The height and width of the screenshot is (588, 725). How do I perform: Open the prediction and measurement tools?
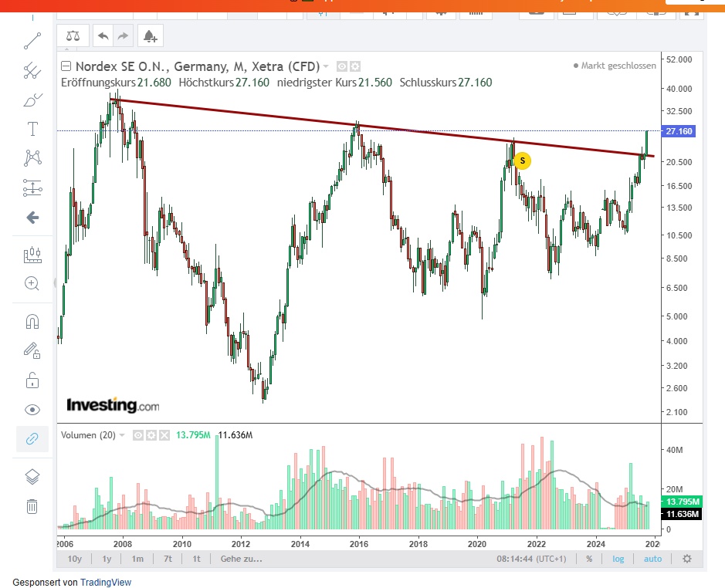(32, 188)
